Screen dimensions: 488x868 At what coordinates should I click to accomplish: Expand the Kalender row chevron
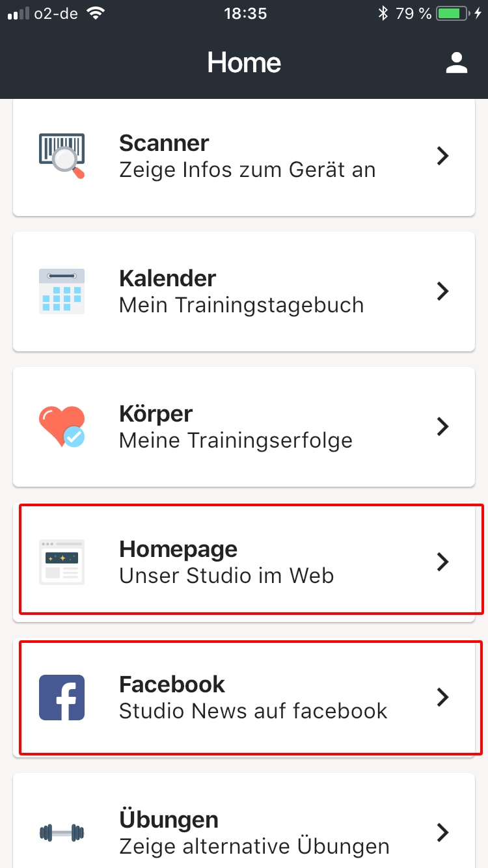tap(443, 292)
